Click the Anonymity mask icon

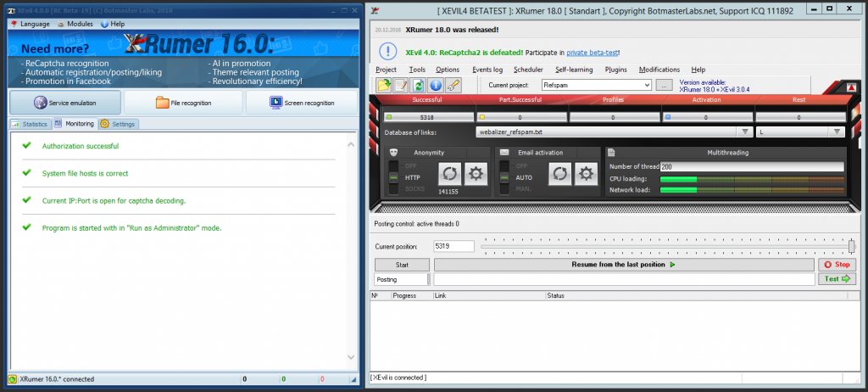pos(393,153)
